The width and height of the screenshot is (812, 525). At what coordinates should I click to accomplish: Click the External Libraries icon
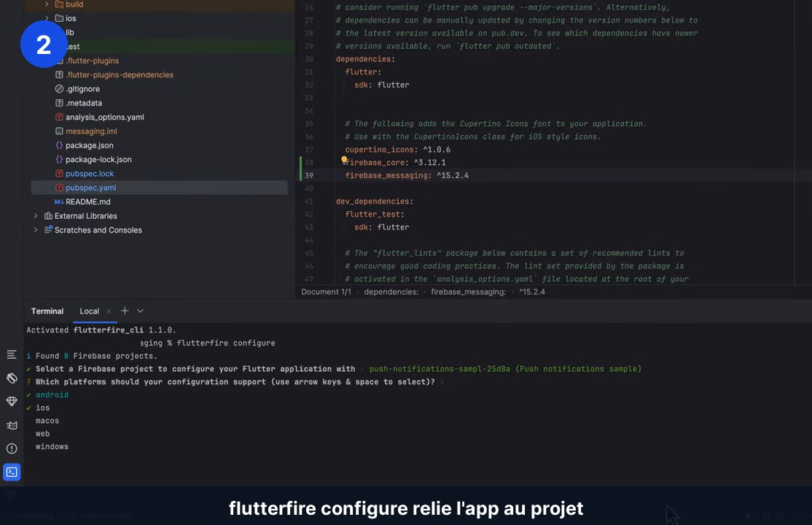coord(48,216)
